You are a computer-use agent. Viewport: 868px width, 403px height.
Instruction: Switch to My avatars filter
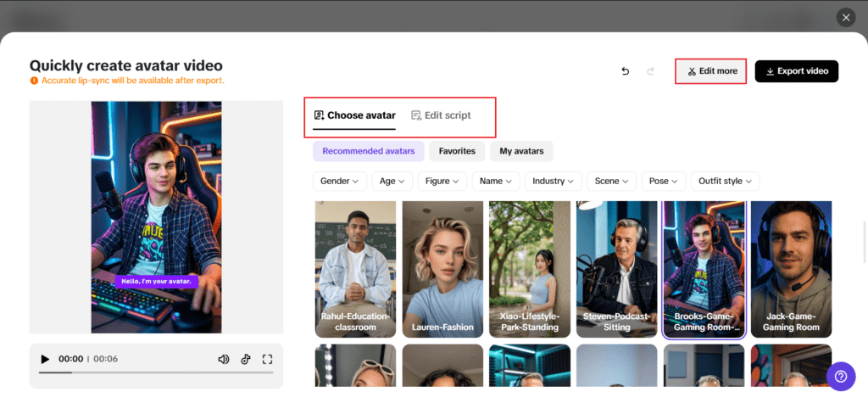point(521,151)
